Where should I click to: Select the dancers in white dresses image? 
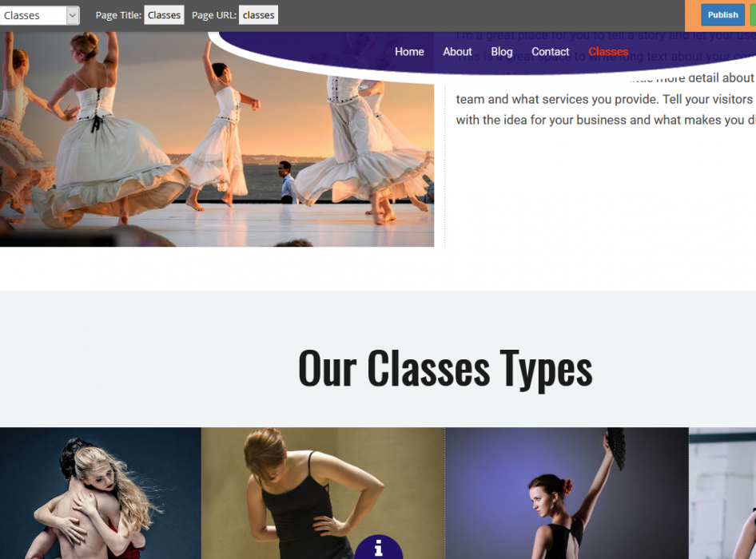point(217,139)
